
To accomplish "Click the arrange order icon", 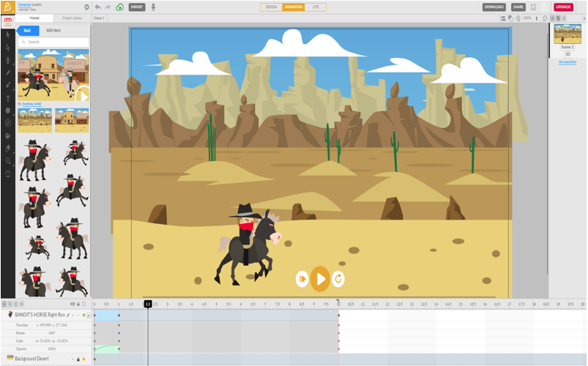I will [x=510, y=18].
